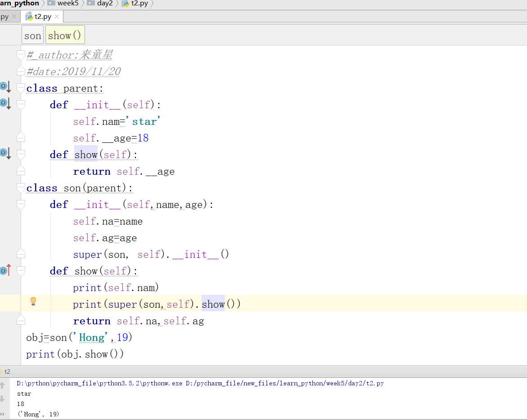This screenshot has width=527, height=420.
Task: Click 'star' output line in console
Action: coord(24,393)
